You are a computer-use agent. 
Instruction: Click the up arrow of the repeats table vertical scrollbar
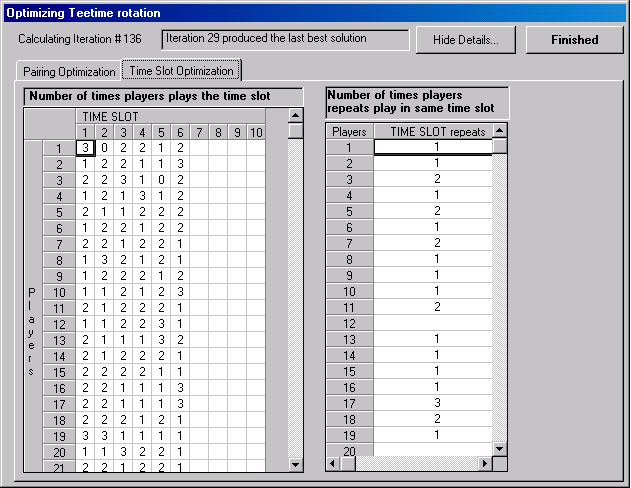499,130
